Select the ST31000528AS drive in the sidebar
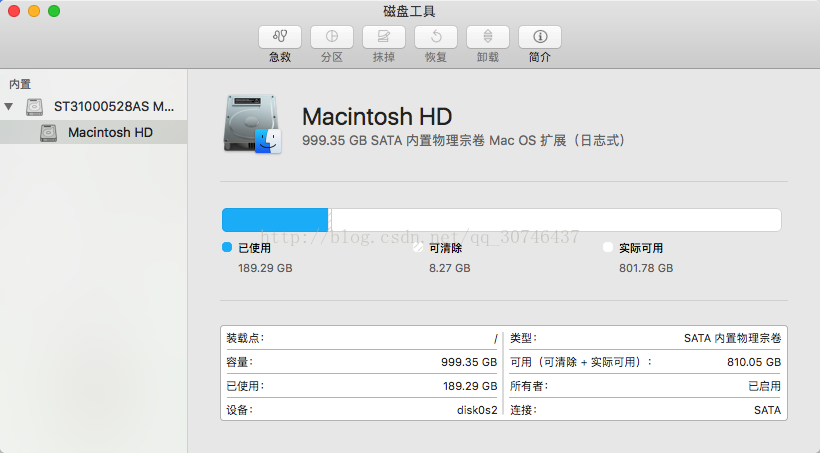Image resolution: width=820 pixels, height=453 pixels. pyautogui.click(x=94, y=107)
